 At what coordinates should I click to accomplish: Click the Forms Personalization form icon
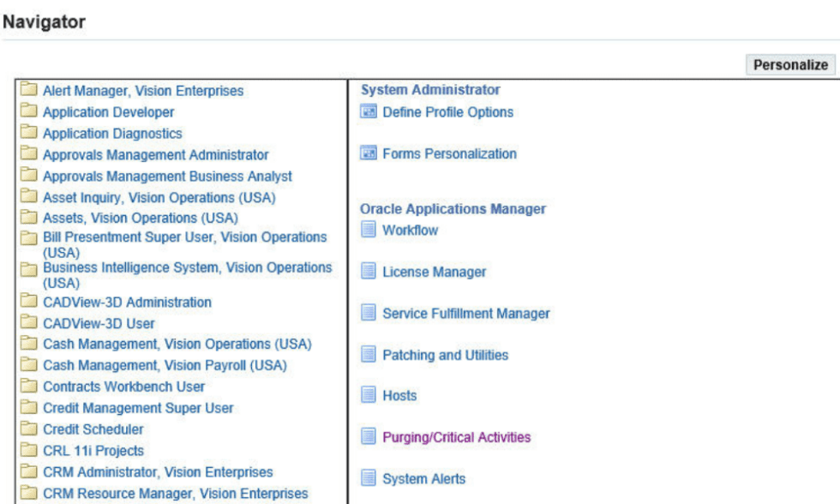point(369,154)
